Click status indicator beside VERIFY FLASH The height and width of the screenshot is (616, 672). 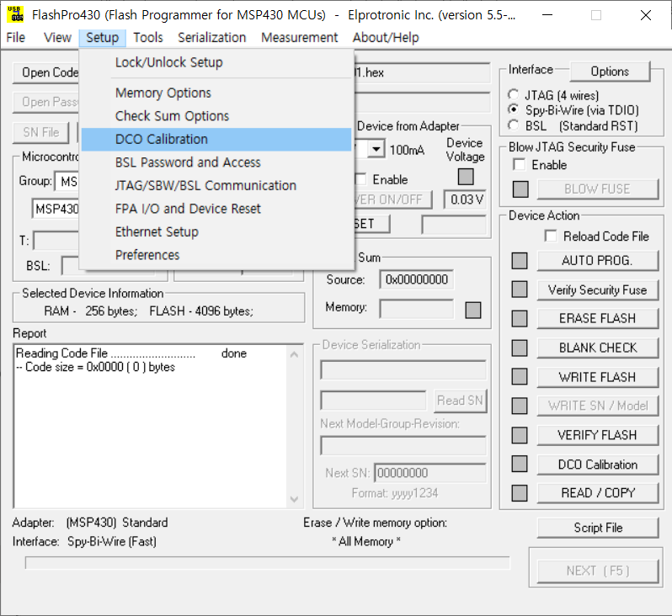point(520,435)
